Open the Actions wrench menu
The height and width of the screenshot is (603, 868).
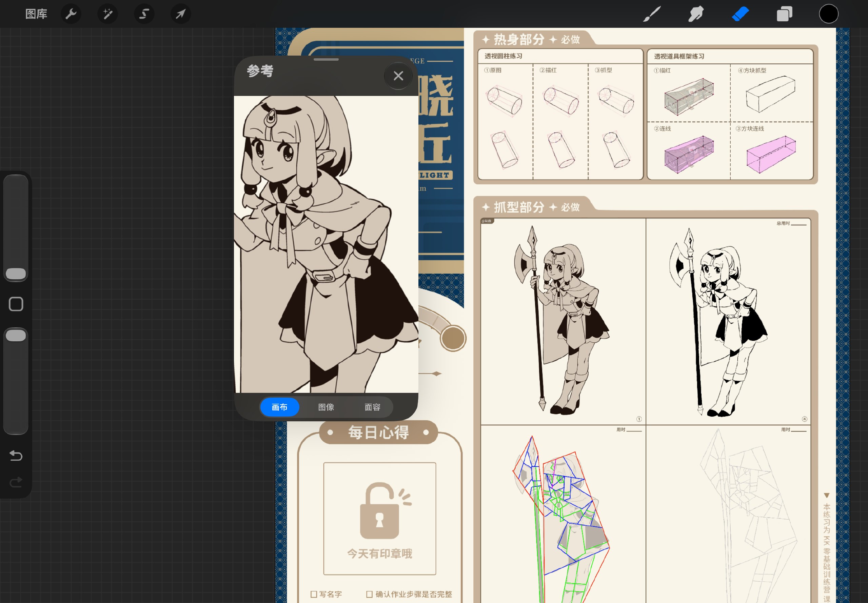71,14
